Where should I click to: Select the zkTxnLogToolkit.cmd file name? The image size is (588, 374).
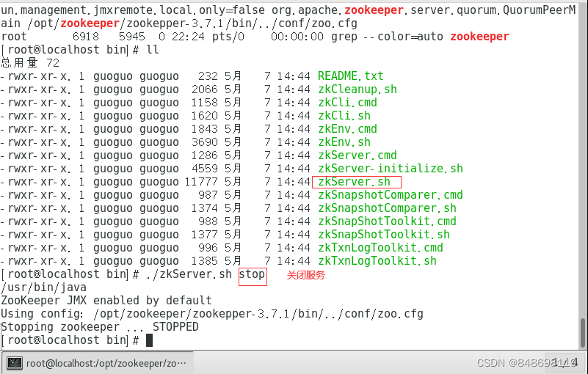click(x=381, y=248)
